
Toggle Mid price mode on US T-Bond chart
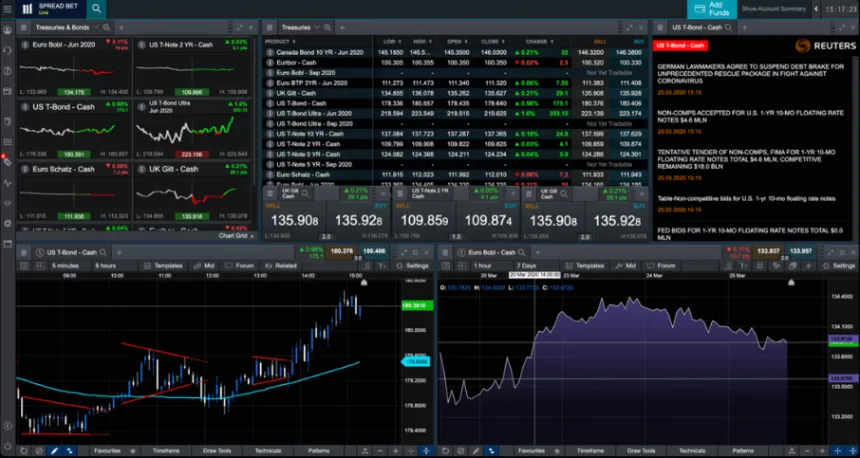point(203,265)
